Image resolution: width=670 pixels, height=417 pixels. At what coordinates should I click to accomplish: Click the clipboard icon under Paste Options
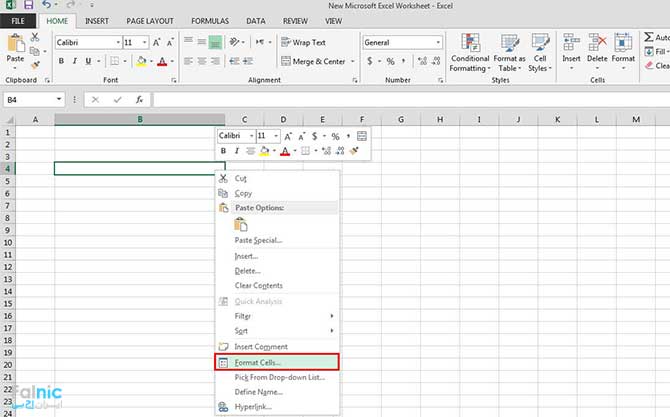(x=240, y=224)
